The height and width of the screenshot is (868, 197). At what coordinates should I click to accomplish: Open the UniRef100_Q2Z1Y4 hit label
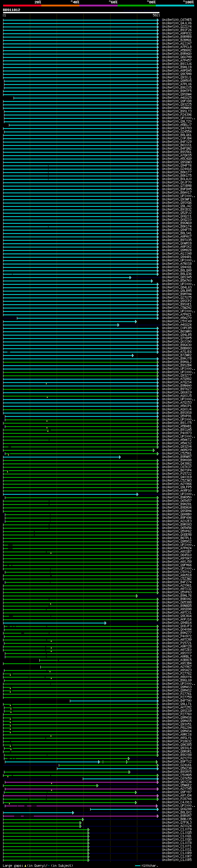tap(176, 26)
